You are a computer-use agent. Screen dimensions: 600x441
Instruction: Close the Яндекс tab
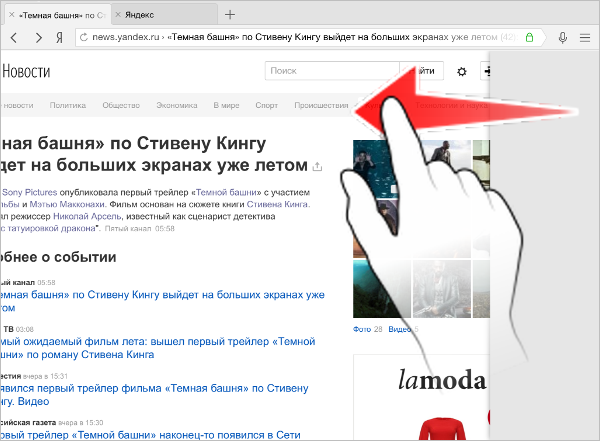tap(118, 15)
